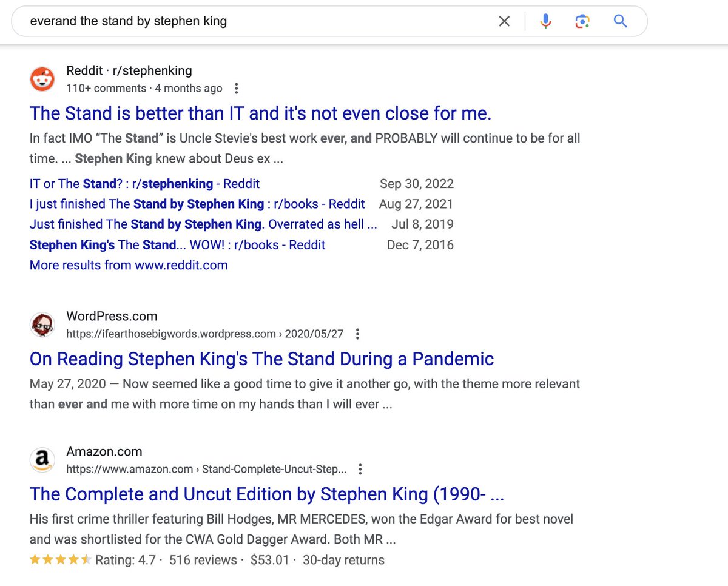This screenshot has height=586, width=728.
Task: Click the star rating graphic on Amazon result
Action: [61, 559]
